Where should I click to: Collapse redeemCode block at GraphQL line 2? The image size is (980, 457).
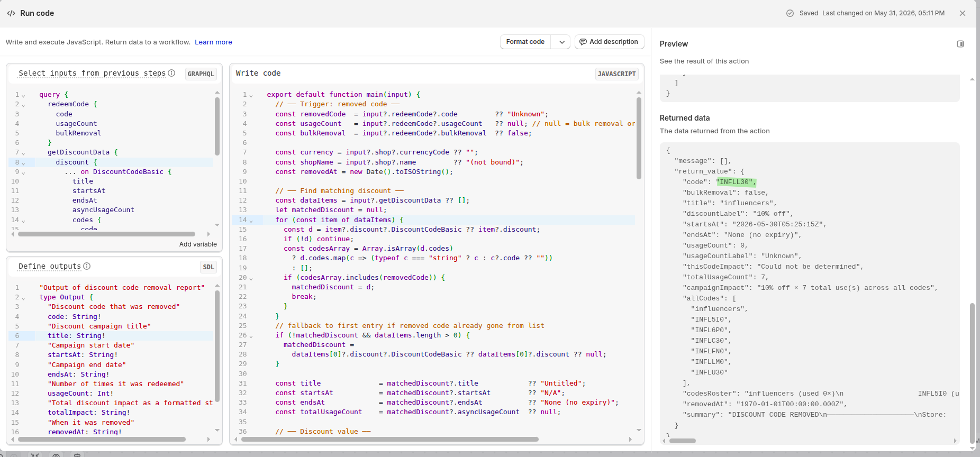(23, 105)
